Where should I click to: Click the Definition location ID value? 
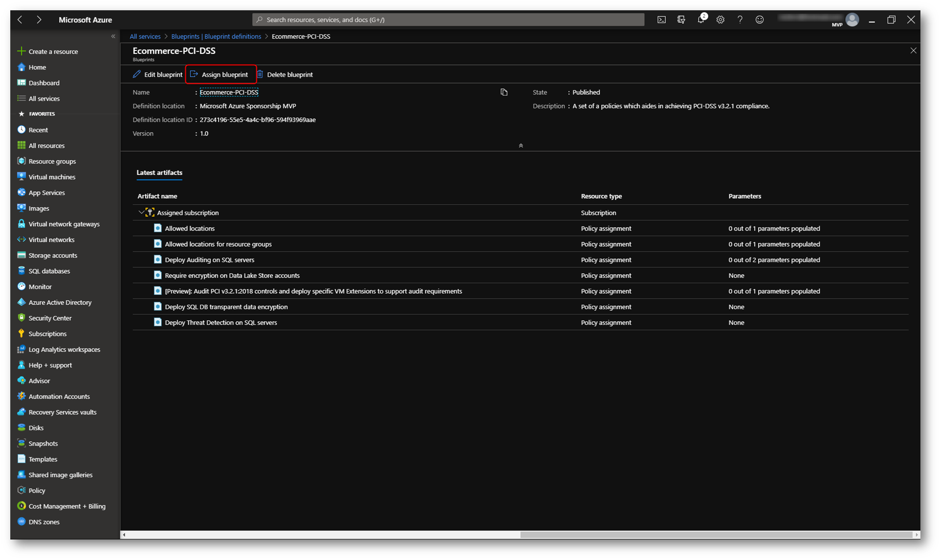[x=257, y=119]
